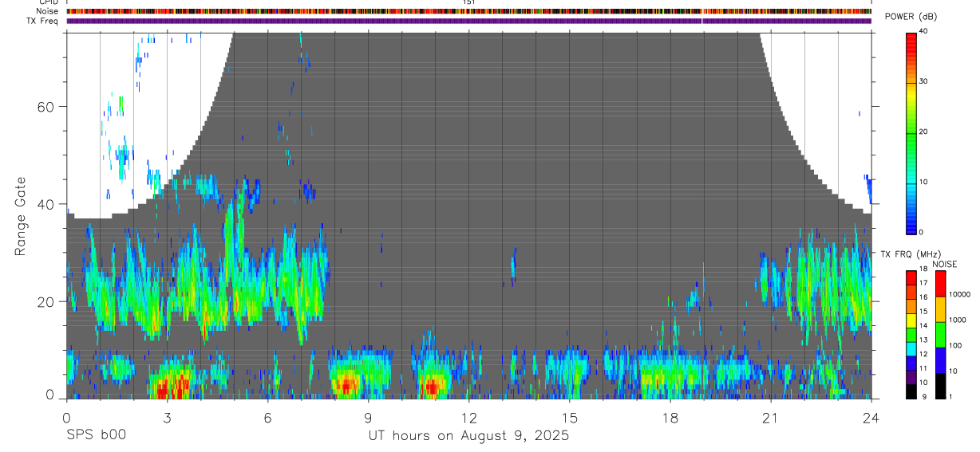The height and width of the screenshot is (452, 980).
Task: Click hour 21 tick on time axis
Action: pyautogui.click(x=771, y=418)
